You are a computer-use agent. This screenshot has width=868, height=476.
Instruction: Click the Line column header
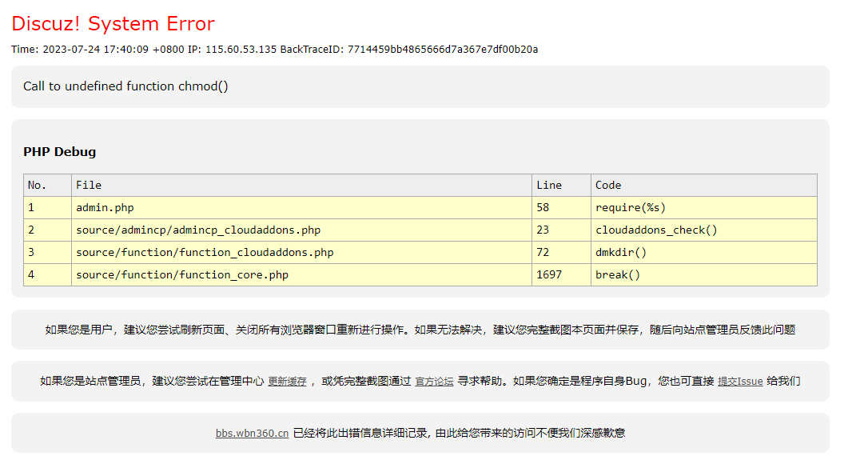click(549, 185)
